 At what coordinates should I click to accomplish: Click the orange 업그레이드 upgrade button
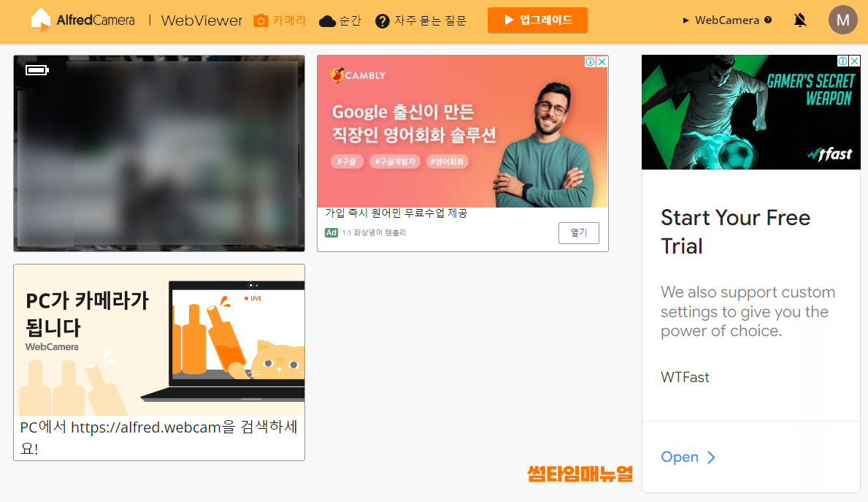click(x=537, y=20)
